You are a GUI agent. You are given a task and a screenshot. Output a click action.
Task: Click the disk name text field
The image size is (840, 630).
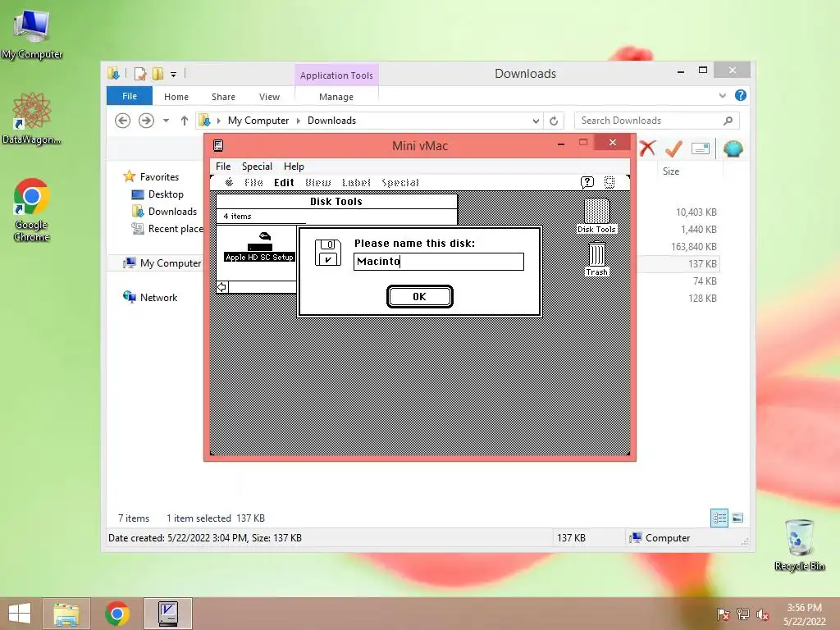(x=438, y=262)
